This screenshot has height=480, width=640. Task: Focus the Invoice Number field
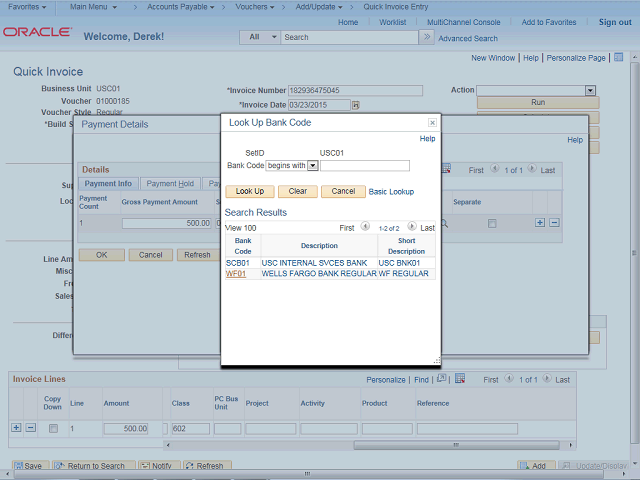point(355,91)
